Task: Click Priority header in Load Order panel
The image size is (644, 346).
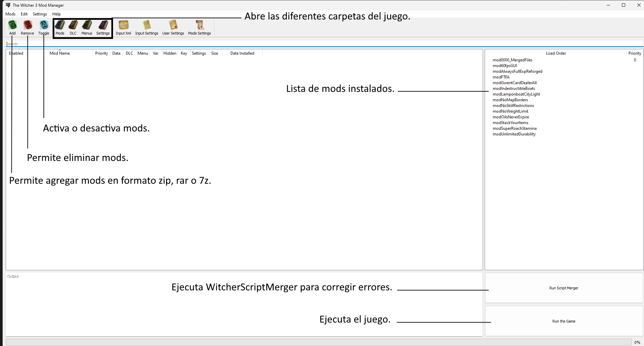Action: point(635,53)
